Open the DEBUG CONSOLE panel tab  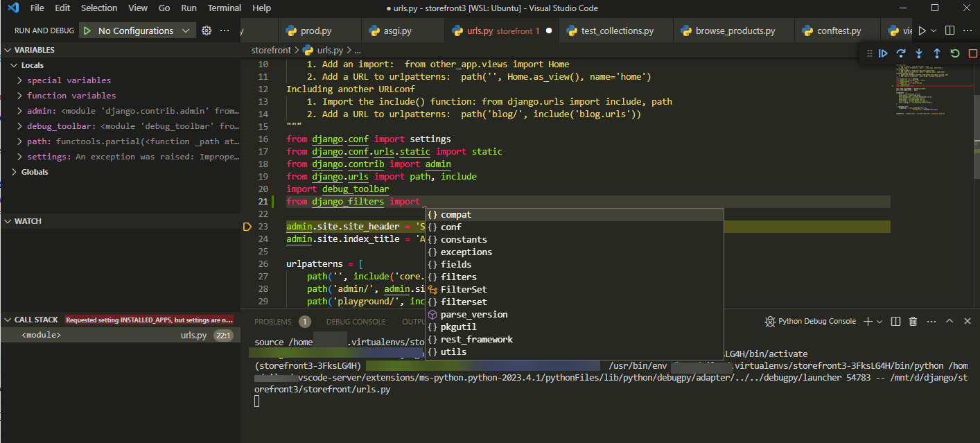point(356,322)
